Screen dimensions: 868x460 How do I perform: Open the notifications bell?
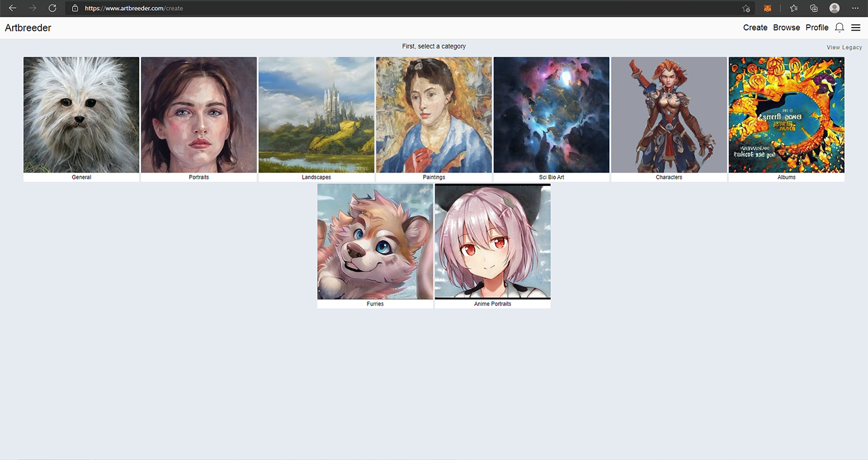(839, 28)
